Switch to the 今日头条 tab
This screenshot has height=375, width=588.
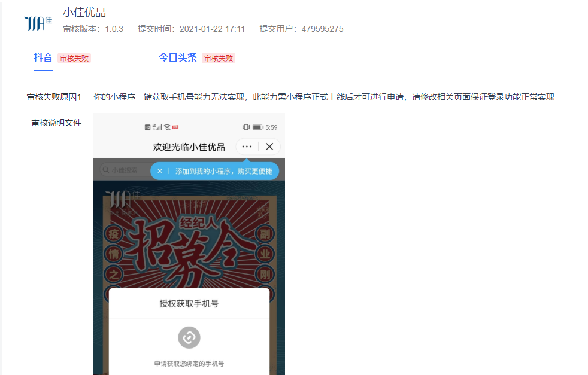click(178, 57)
